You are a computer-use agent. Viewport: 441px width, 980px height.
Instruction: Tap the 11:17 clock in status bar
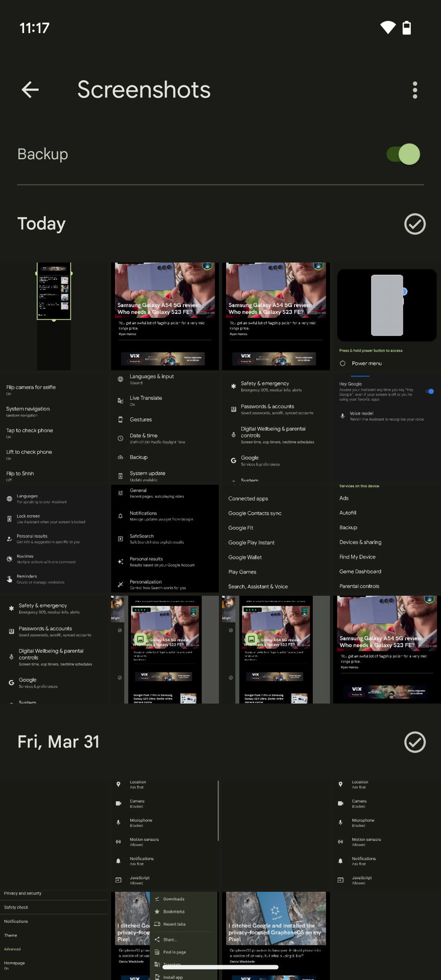[35, 28]
